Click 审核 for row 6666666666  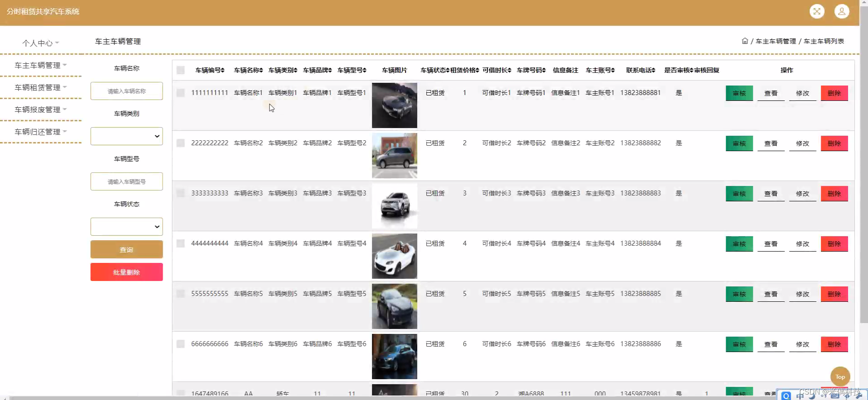click(x=739, y=344)
